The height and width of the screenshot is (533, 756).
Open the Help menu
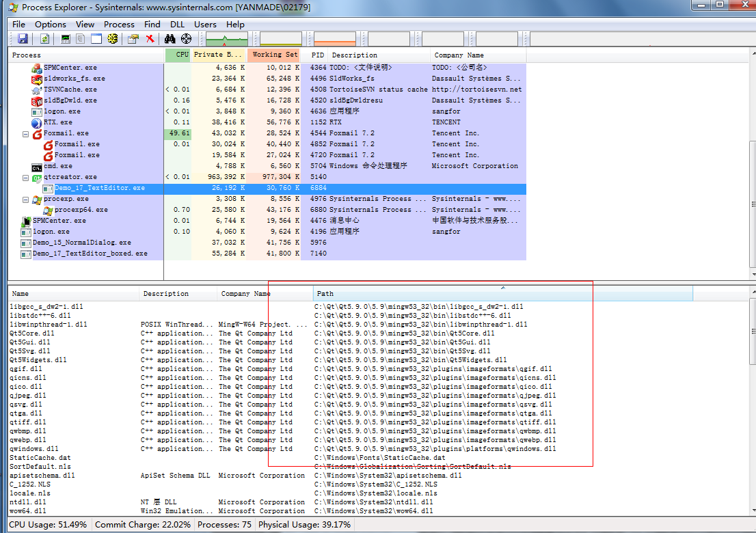pos(235,24)
